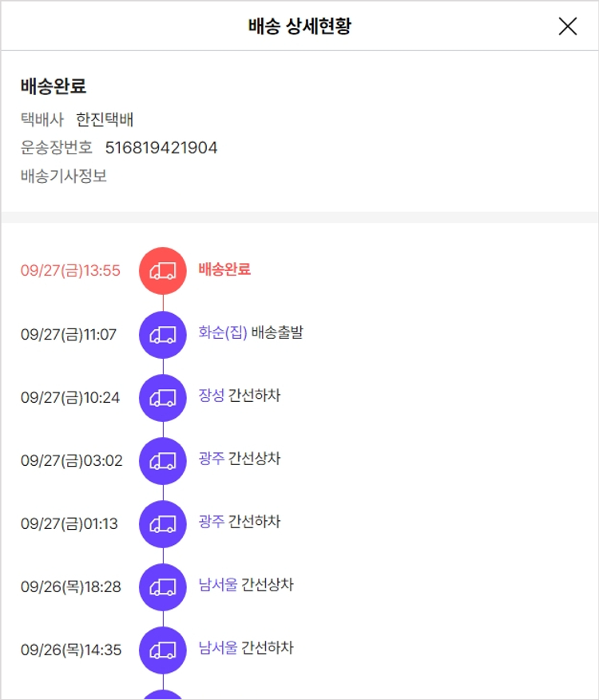This screenshot has height=700, width=599.
Task: Click the truck icon for 화순(집) 배송출발
Action: click(x=163, y=334)
